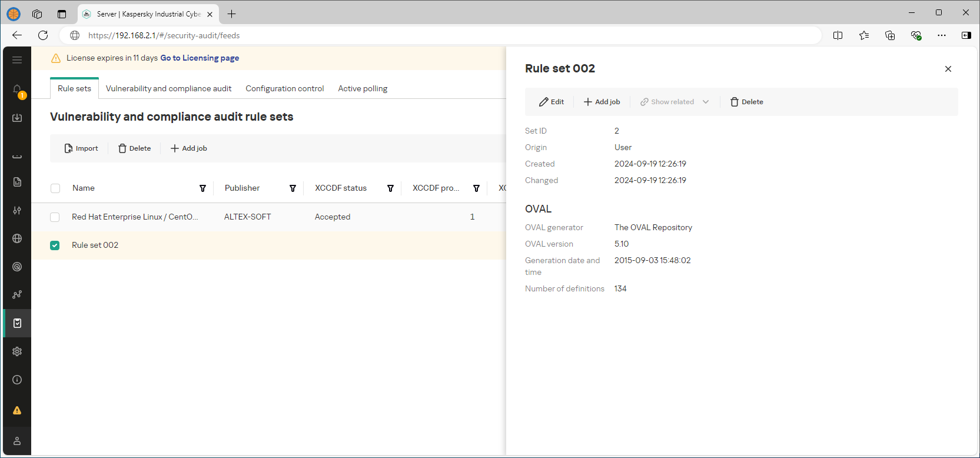Close the Rule set 002 details panel

pyautogui.click(x=948, y=69)
